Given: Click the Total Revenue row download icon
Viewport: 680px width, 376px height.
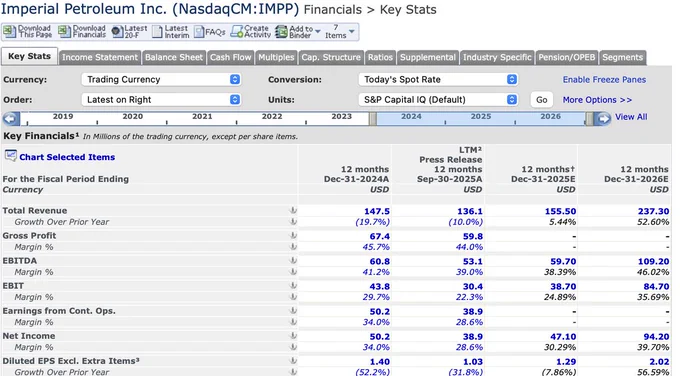Looking at the screenshot, I should point(293,210).
